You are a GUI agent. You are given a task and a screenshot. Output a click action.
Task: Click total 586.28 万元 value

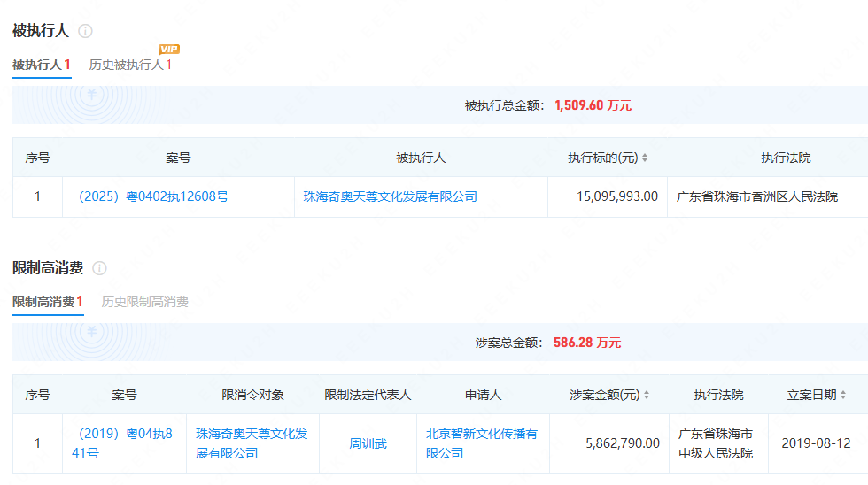click(x=586, y=343)
